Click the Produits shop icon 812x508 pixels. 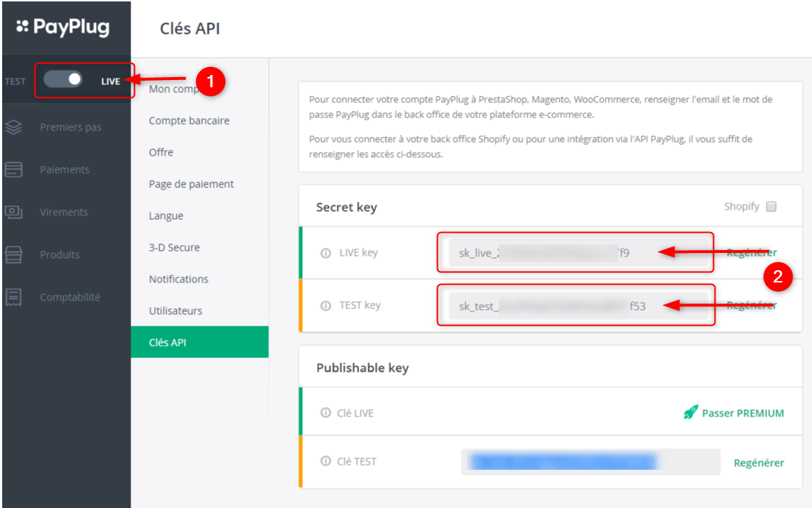(x=14, y=254)
